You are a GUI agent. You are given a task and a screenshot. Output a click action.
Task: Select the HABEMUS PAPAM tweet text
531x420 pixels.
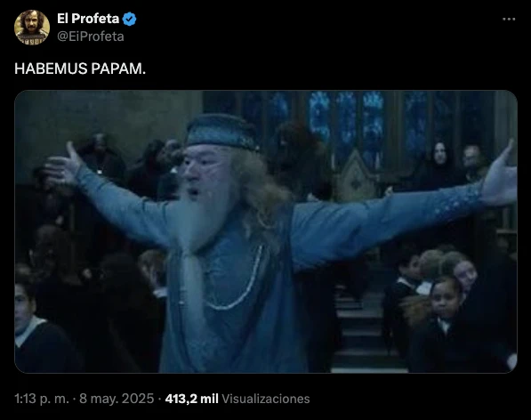coord(80,69)
